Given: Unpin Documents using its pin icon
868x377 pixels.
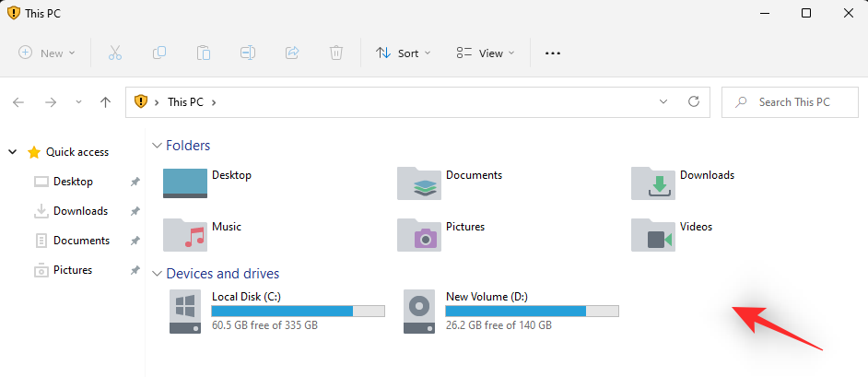Looking at the screenshot, I should pyautogui.click(x=135, y=241).
